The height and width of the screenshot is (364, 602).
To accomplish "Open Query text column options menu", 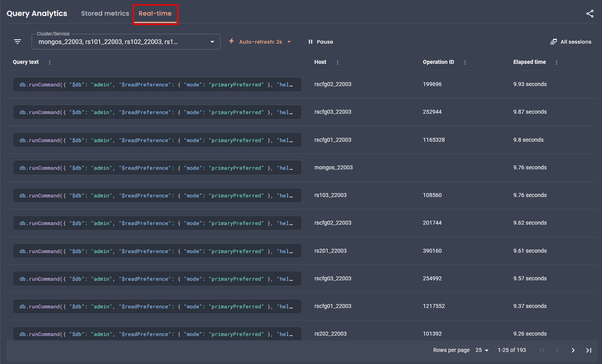I will click(49, 62).
